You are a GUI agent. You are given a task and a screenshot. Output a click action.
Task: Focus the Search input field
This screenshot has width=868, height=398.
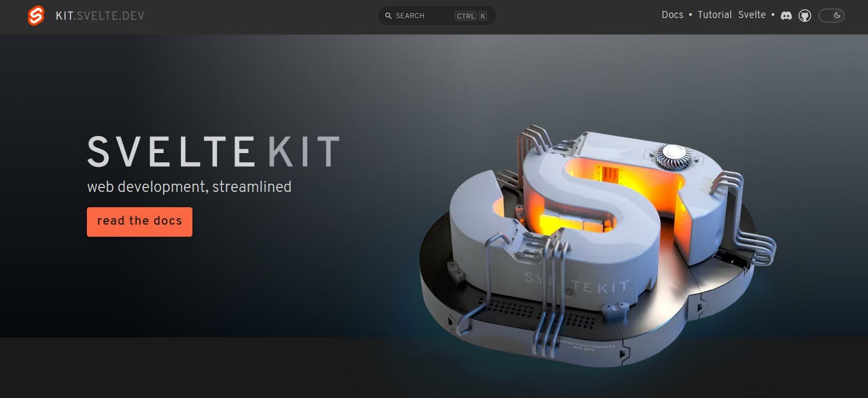pyautogui.click(x=437, y=16)
